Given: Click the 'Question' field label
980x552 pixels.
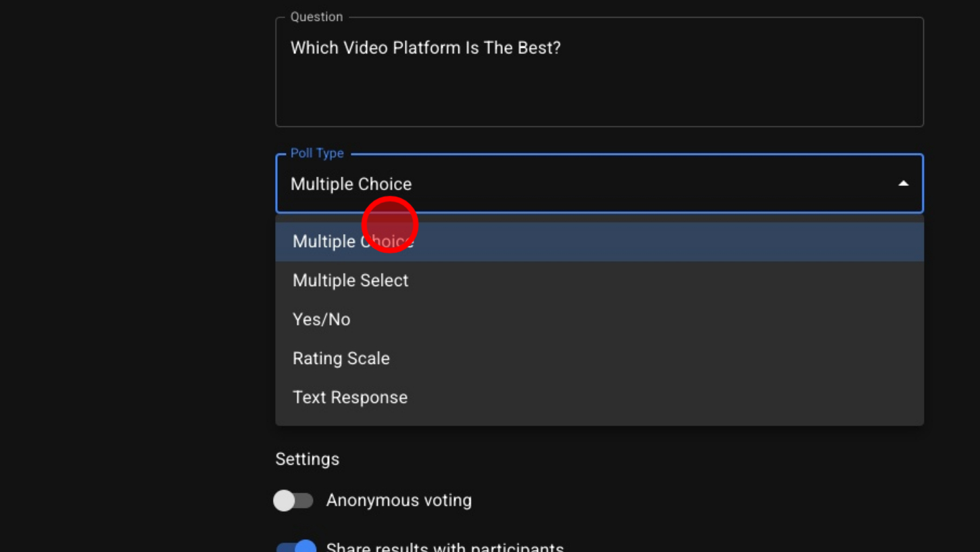Looking at the screenshot, I should pyautogui.click(x=316, y=17).
